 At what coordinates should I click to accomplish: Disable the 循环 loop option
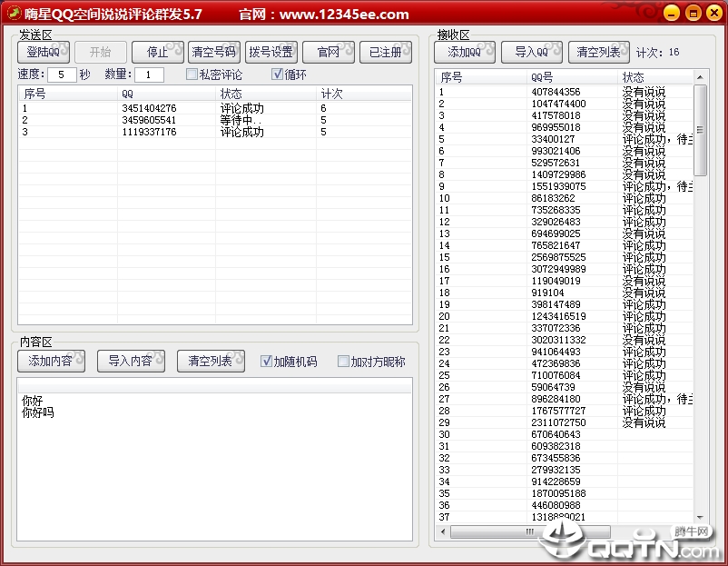[276, 74]
